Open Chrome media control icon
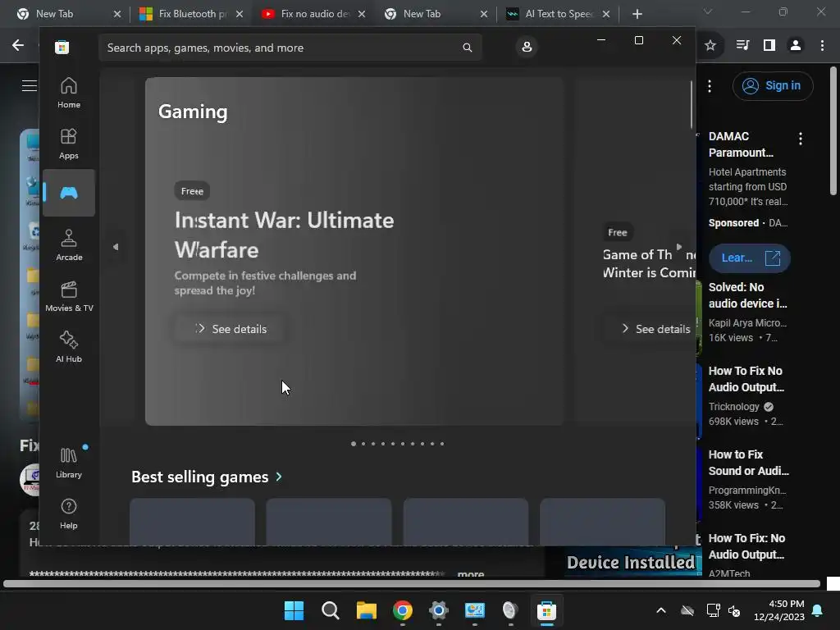The width and height of the screenshot is (840, 630). click(x=742, y=46)
